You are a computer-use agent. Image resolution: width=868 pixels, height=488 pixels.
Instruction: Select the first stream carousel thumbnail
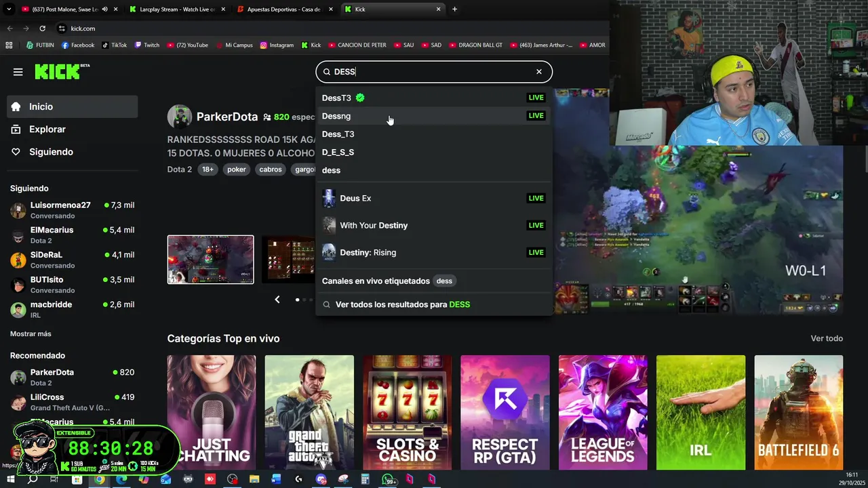[x=211, y=260]
